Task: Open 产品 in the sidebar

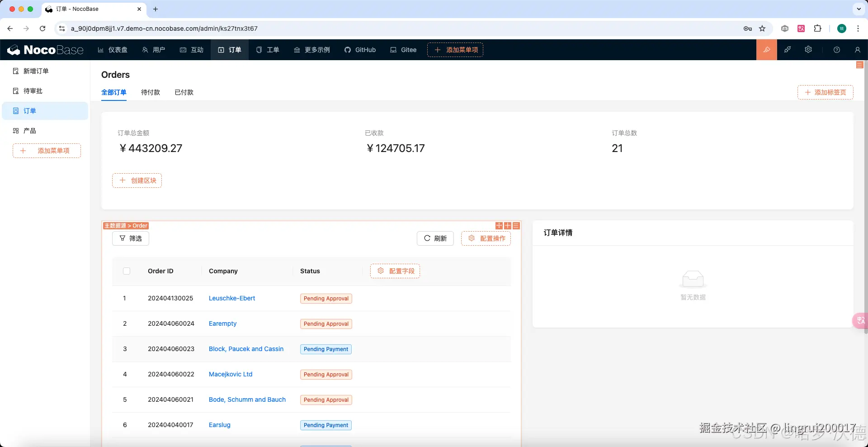Action: tap(45, 131)
